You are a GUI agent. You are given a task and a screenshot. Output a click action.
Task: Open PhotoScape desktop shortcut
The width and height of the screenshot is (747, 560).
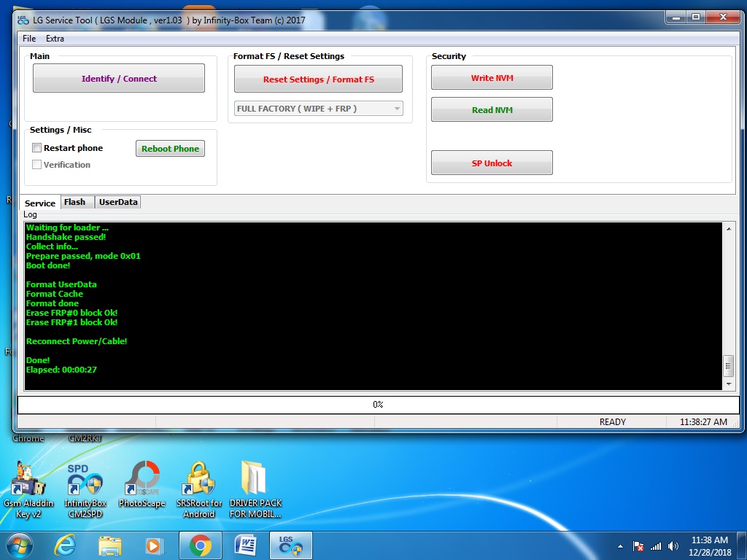(142, 485)
